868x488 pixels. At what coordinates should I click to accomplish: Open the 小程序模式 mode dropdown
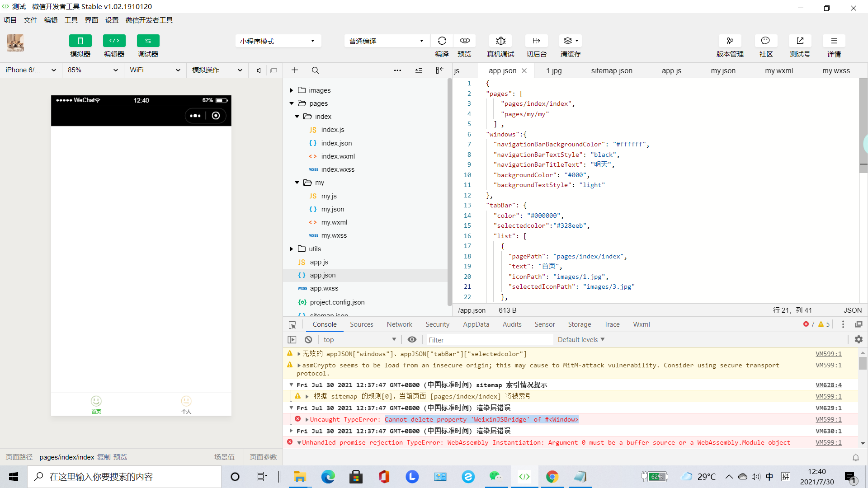(278, 41)
